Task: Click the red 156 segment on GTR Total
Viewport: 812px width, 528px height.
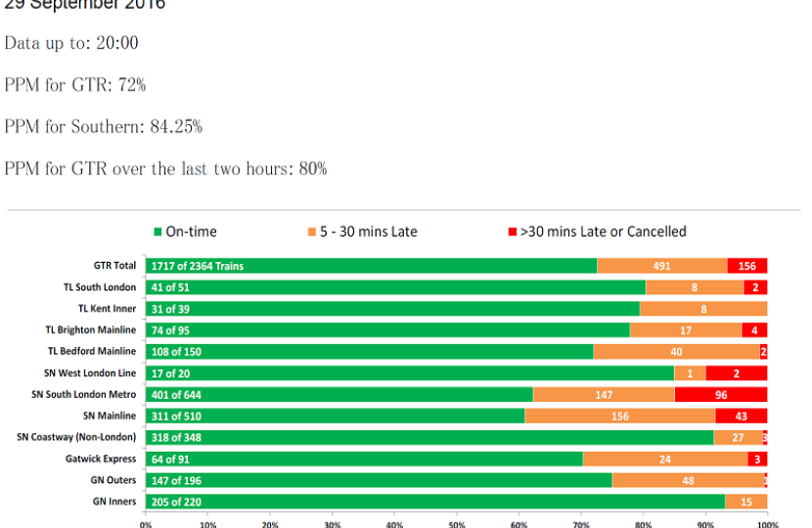Action: [747, 266]
